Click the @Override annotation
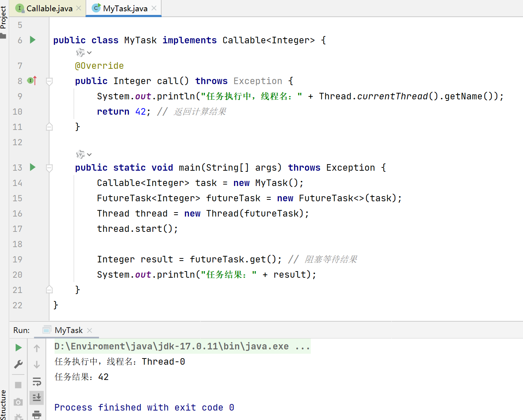This screenshot has width=523, height=420. (99, 66)
